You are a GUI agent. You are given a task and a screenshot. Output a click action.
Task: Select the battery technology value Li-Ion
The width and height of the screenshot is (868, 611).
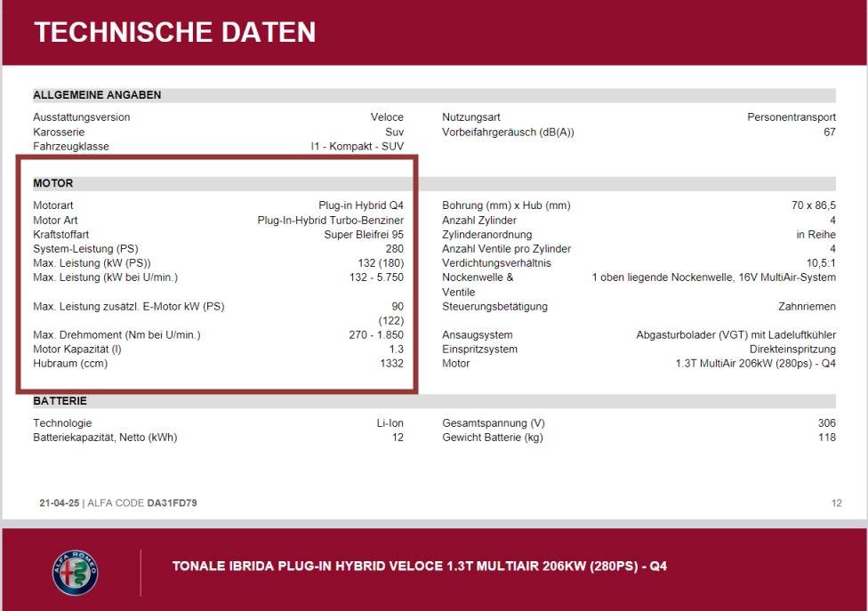pos(390,423)
